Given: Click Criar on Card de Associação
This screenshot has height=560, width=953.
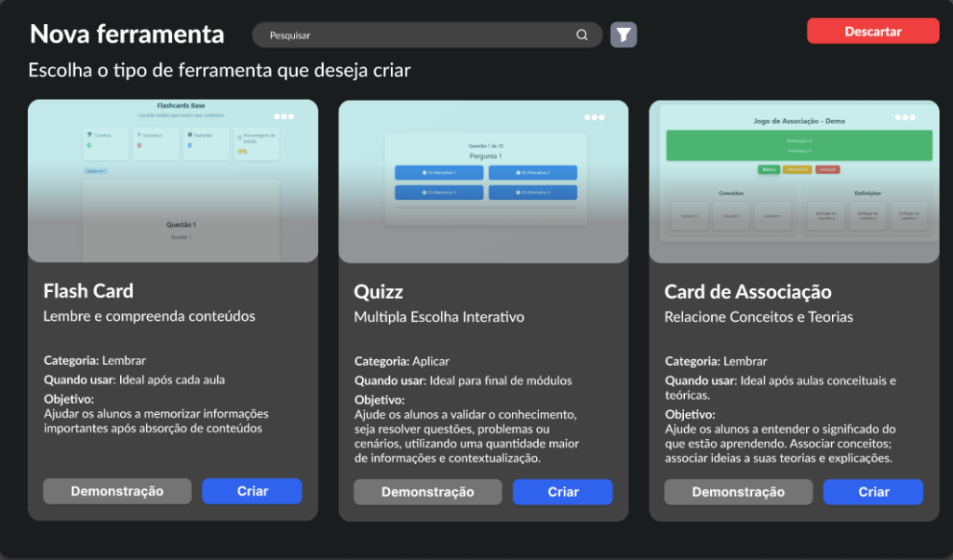Looking at the screenshot, I should tap(873, 491).
